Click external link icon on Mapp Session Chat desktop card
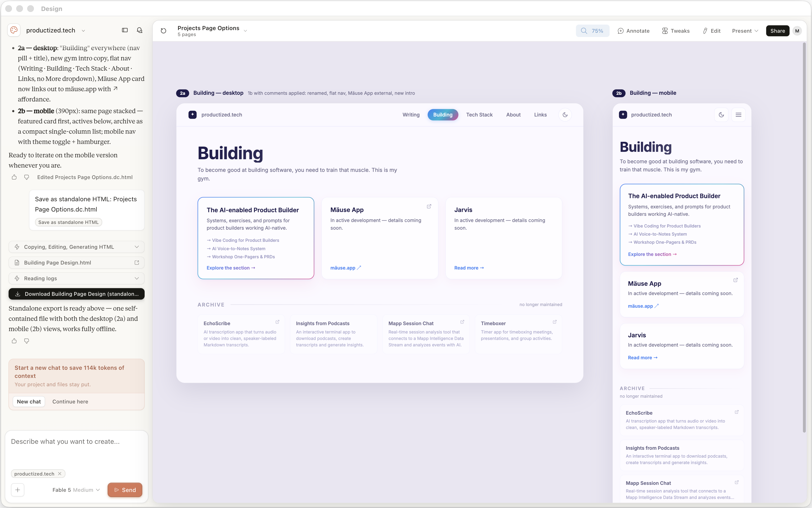812x508 pixels. point(462,322)
